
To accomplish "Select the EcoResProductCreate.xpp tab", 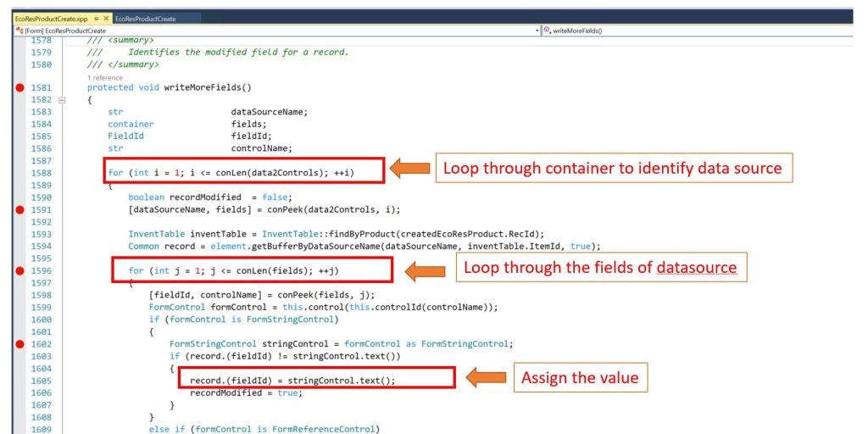I will pos(51,18).
